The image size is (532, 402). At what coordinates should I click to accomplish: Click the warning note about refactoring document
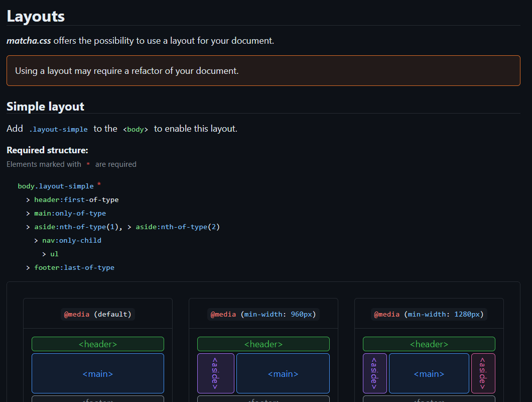coord(263,71)
